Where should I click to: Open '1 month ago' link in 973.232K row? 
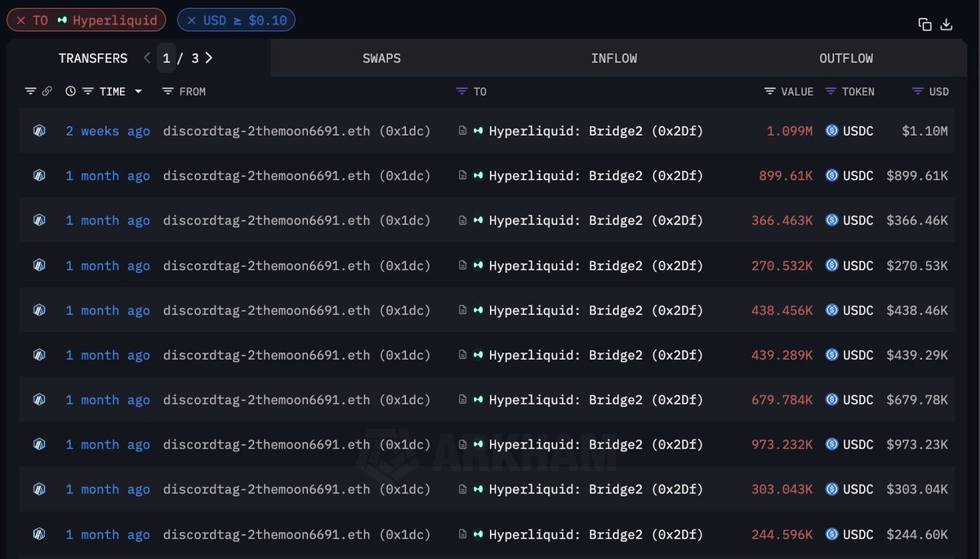[x=108, y=445]
